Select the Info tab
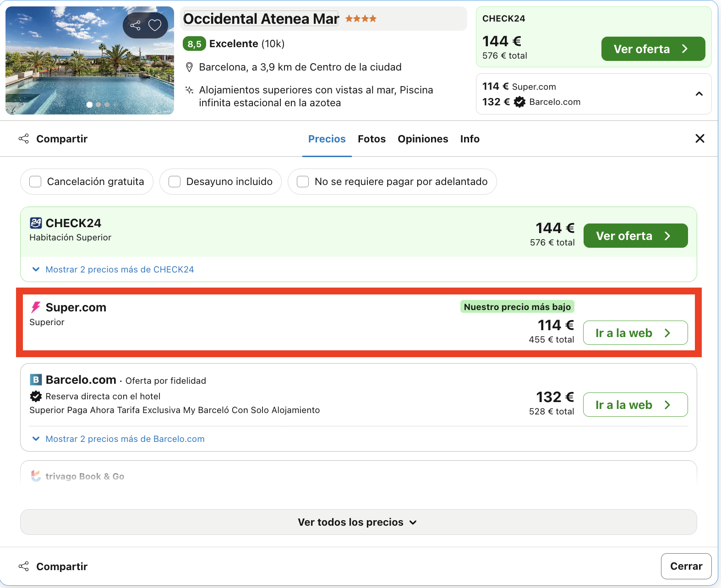This screenshot has height=588, width=721. 470,139
